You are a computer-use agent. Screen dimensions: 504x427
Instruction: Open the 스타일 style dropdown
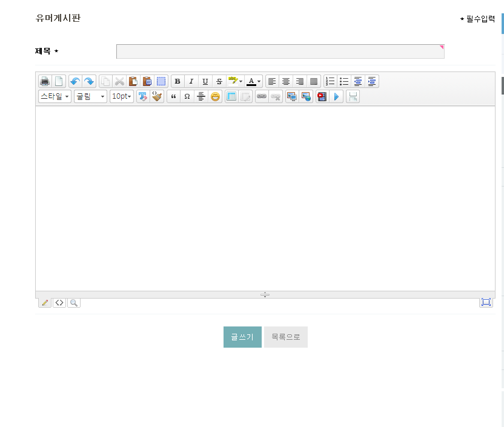[55, 96]
